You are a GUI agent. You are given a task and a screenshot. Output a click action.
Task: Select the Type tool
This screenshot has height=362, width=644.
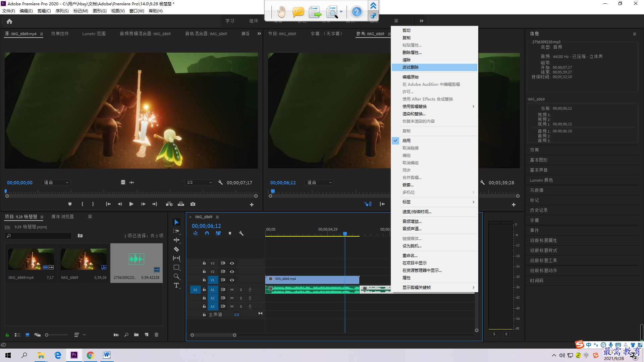(176, 285)
